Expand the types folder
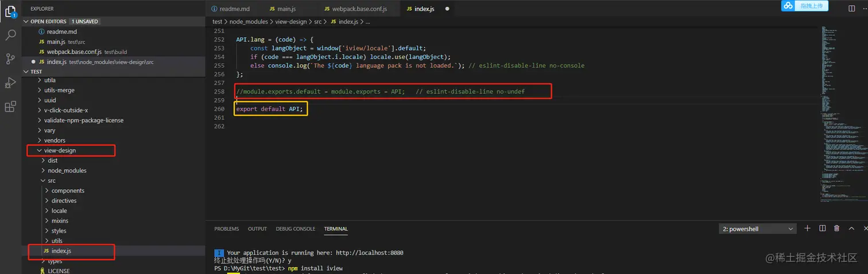The width and height of the screenshot is (868, 274). point(43,261)
